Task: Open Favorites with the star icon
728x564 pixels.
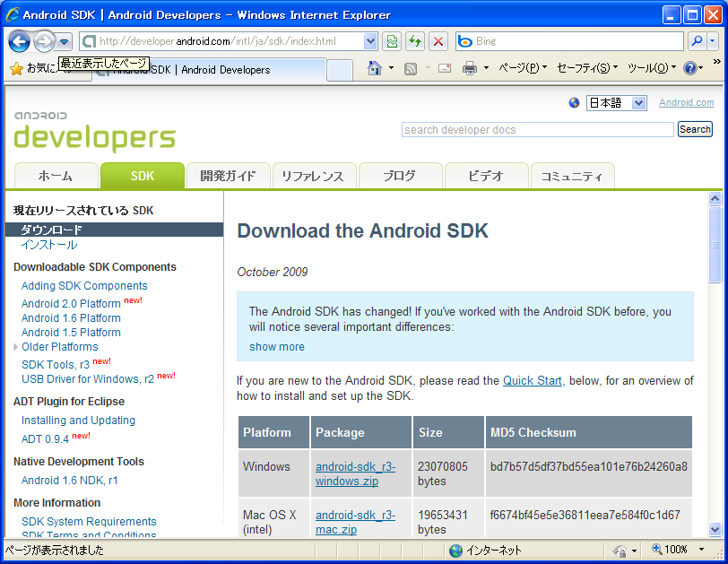Action: (x=16, y=69)
